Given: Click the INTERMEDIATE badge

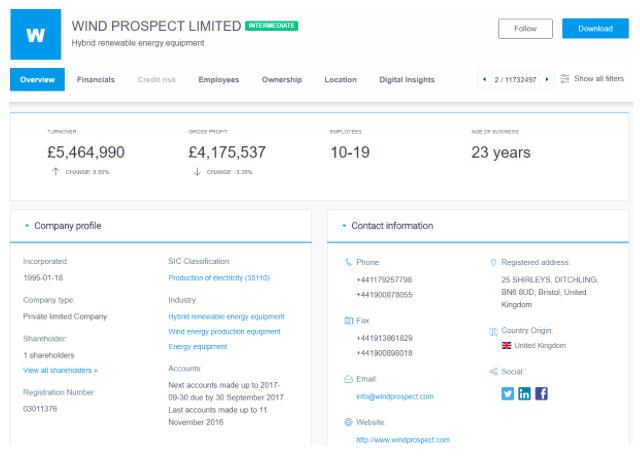Looking at the screenshot, I should click(x=271, y=25).
